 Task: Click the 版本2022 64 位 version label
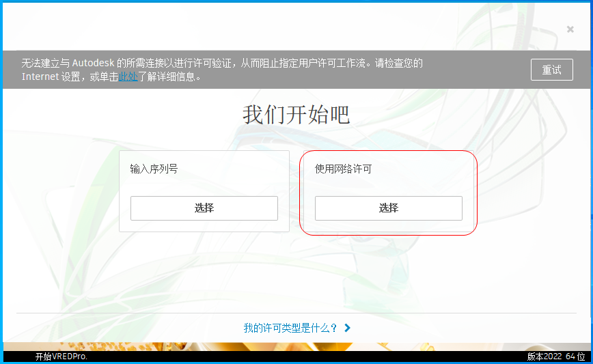[555, 356]
